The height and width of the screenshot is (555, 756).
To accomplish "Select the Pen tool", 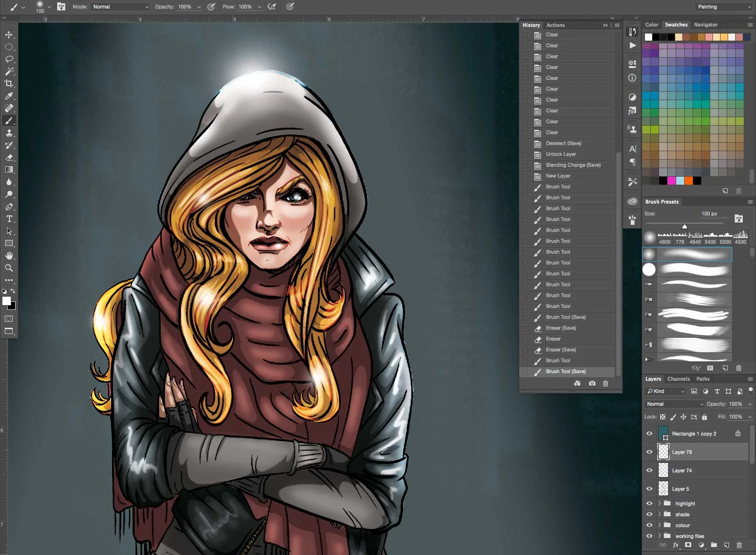I will click(x=9, y=206).
